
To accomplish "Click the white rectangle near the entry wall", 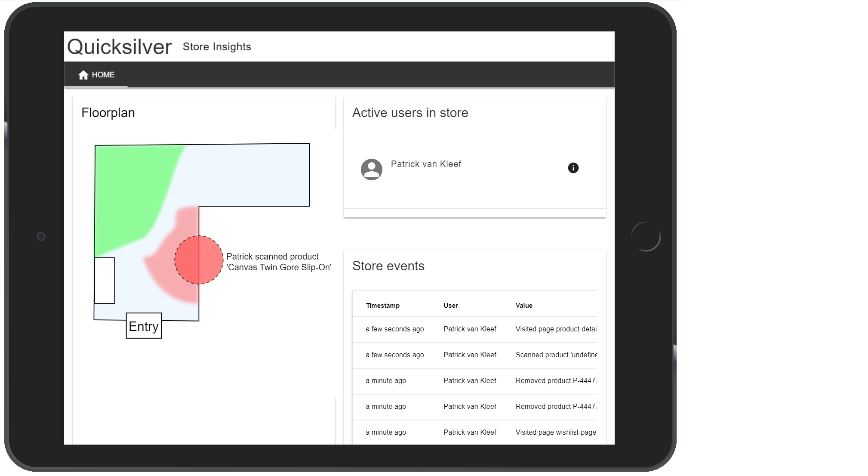I will pos(105,281).
